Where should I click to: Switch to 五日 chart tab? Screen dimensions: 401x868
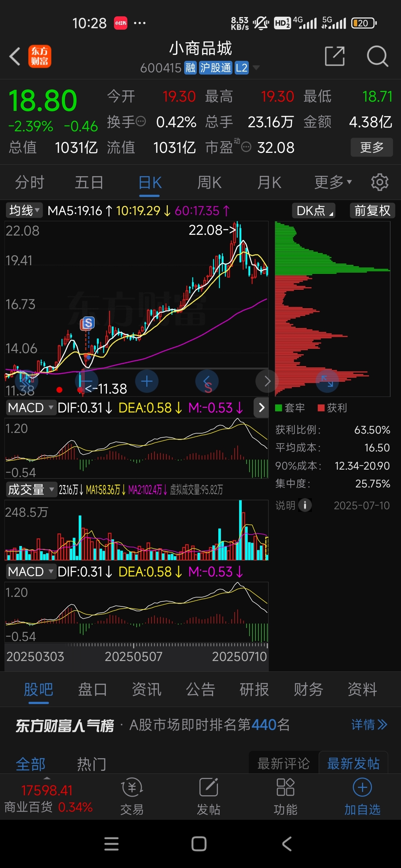(89, 183)
